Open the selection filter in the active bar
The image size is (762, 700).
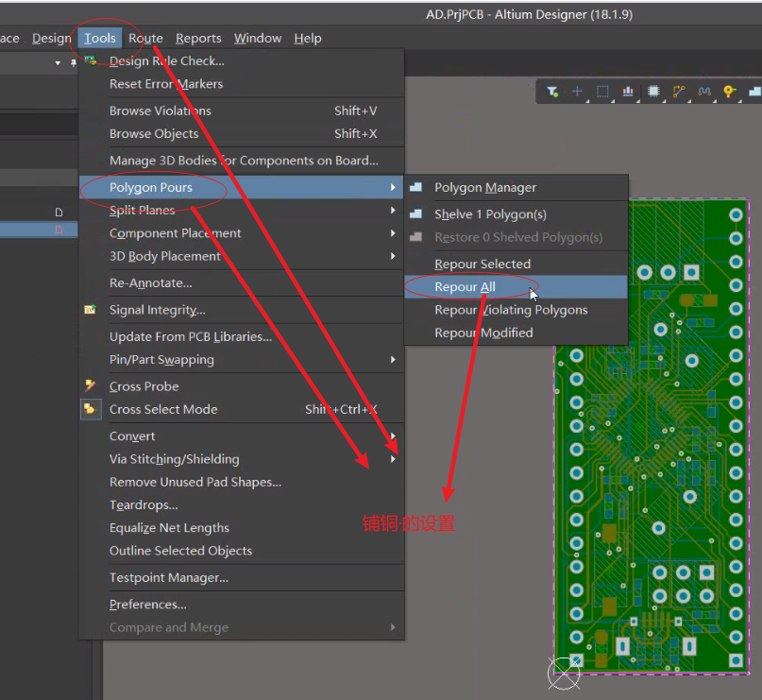(x=552, y=92)
